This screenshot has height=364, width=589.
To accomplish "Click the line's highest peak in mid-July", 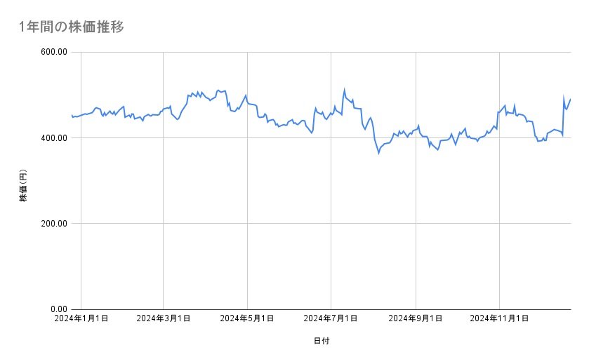I will coord(344,90).
